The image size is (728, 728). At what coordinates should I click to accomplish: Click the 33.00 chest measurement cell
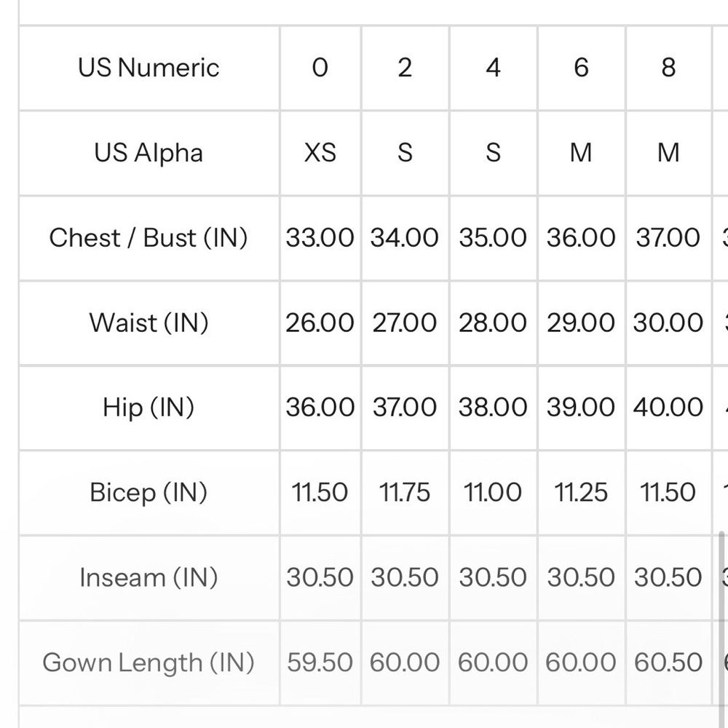pyautogui.click(x=320, y=238)
